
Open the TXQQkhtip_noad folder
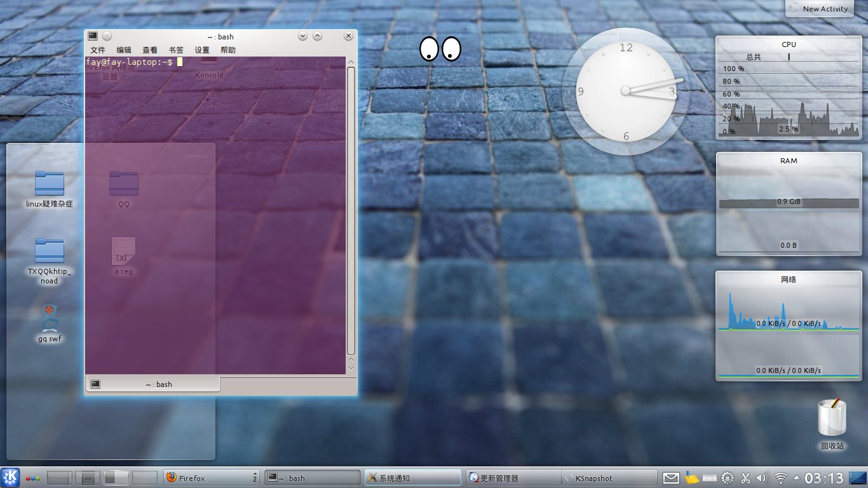click(50, 261)
